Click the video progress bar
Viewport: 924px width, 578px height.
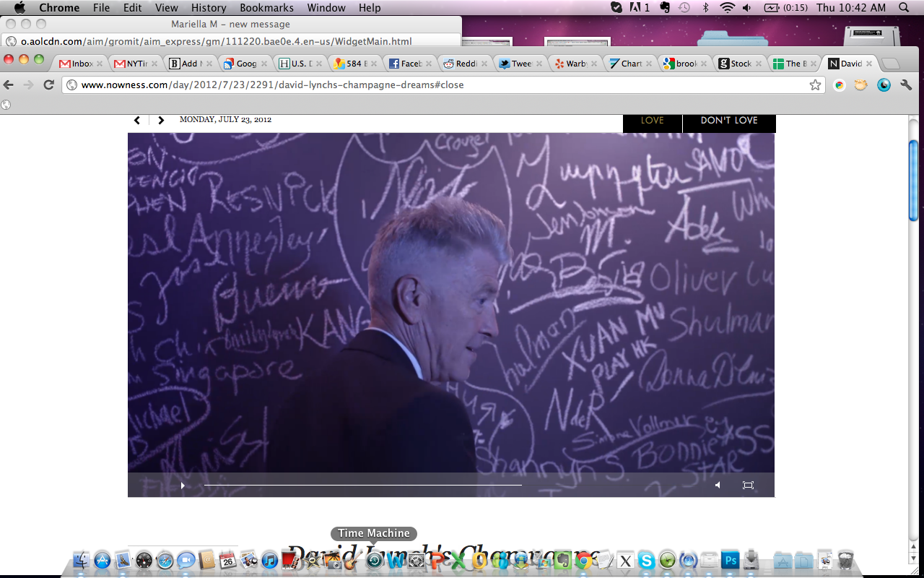click(362, 485)
